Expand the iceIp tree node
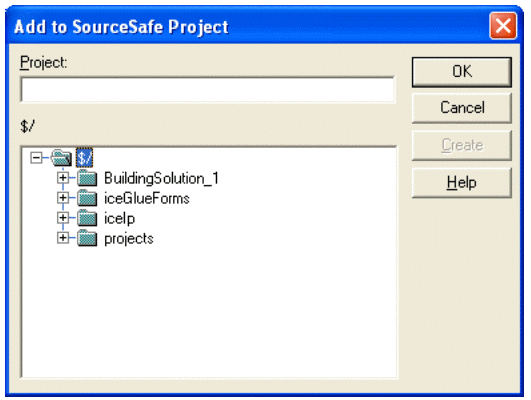The height and width of the screenshot is (400, 531). pos(63,218)
